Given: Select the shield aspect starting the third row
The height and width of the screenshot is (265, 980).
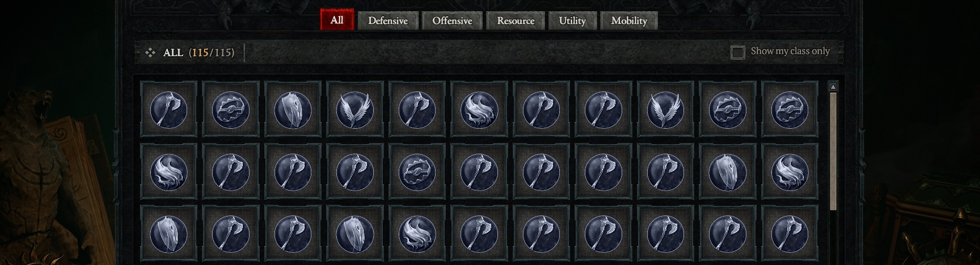Looking at the screenshot, I should [x=168, y=234].
